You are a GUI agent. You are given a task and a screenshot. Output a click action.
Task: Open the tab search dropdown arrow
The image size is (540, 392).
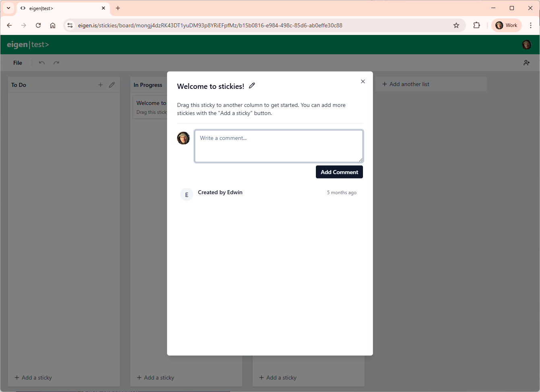(x=8, y=8)
